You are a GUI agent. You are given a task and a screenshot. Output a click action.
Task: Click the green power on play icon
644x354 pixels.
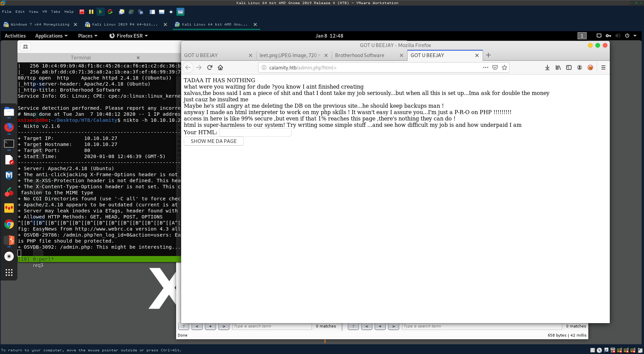[100, 12]
